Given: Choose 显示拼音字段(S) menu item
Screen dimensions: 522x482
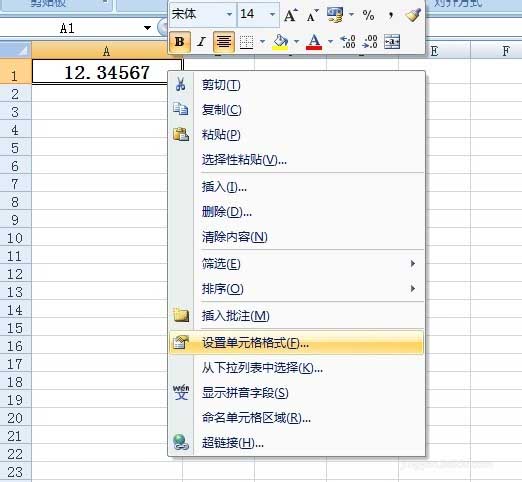Looking at the screenshot, I should point(297,393).
